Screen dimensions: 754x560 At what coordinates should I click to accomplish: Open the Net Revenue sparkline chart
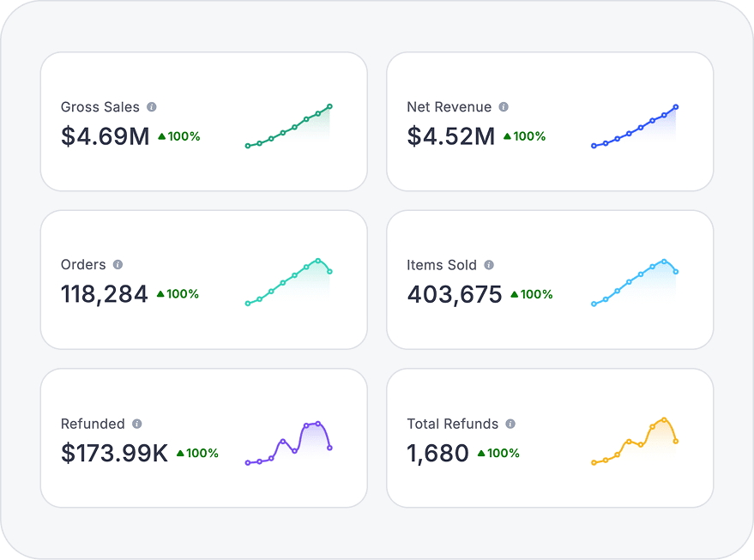[634, 127]
